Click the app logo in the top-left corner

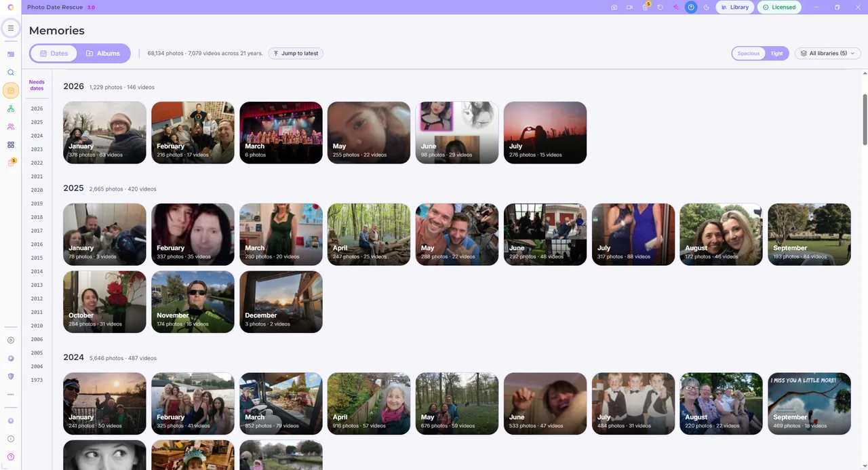[11, 7]
